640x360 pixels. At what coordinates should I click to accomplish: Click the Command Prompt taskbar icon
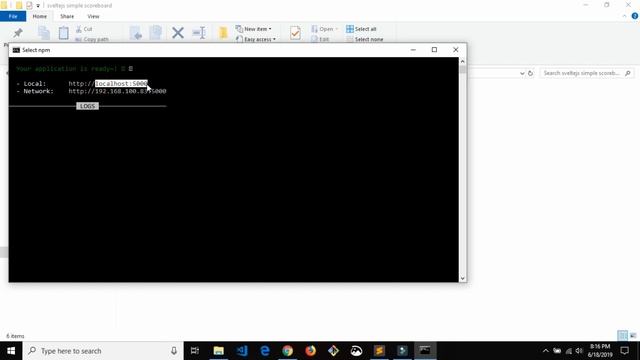click(x=425, y=351)
